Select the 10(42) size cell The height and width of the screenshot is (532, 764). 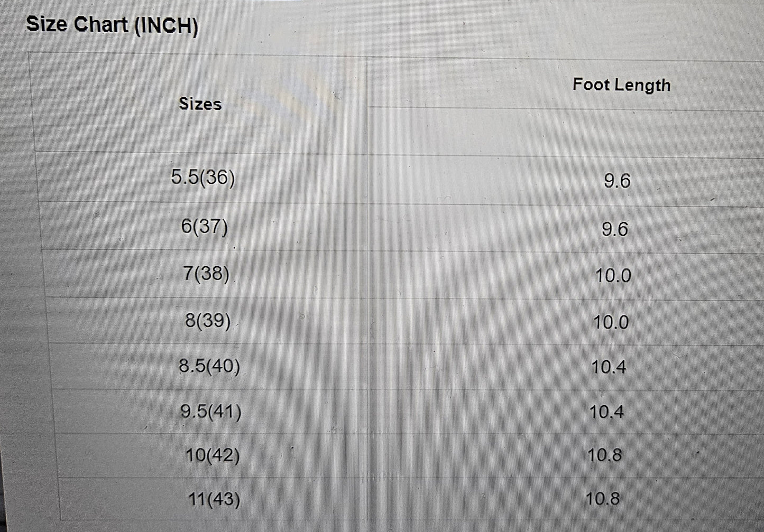213,455
